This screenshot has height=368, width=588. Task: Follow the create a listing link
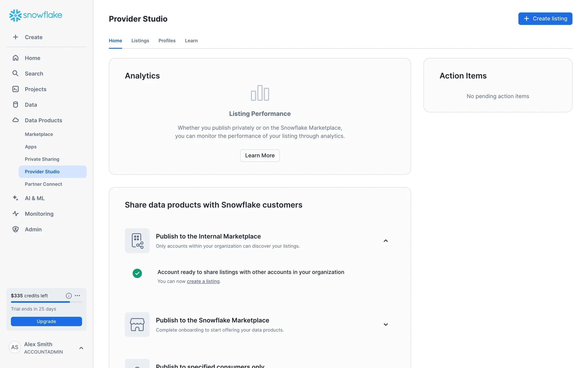pyautogui.click(x=203, y=281)
